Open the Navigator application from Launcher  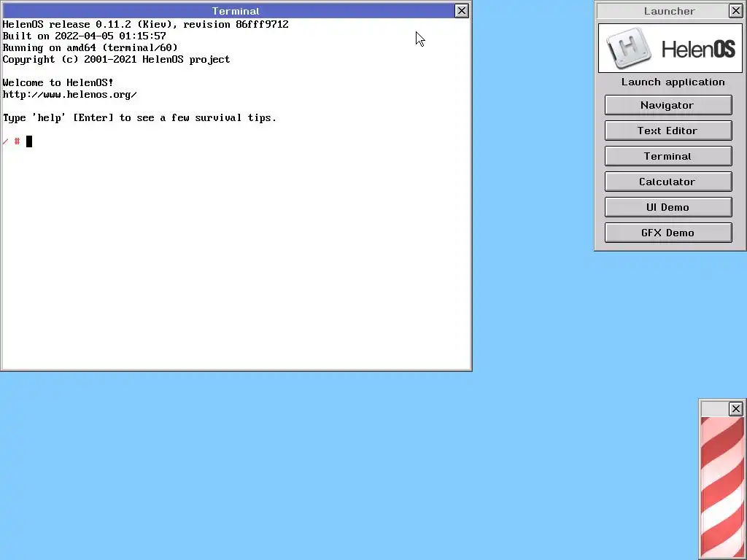point(668,105)
